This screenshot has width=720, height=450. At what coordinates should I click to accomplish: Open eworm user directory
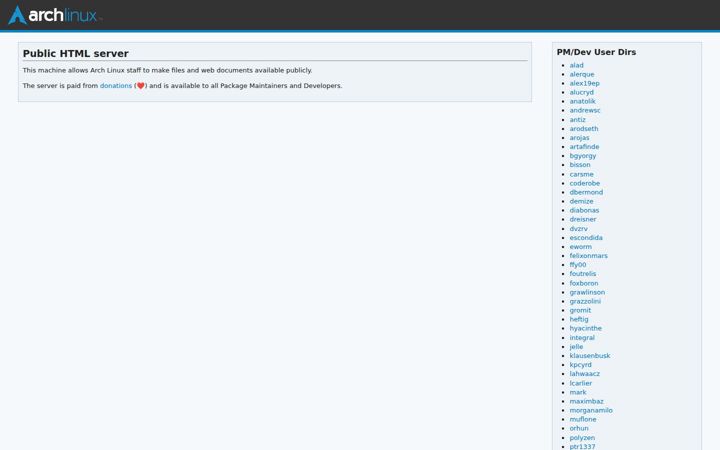coord(580,247)
